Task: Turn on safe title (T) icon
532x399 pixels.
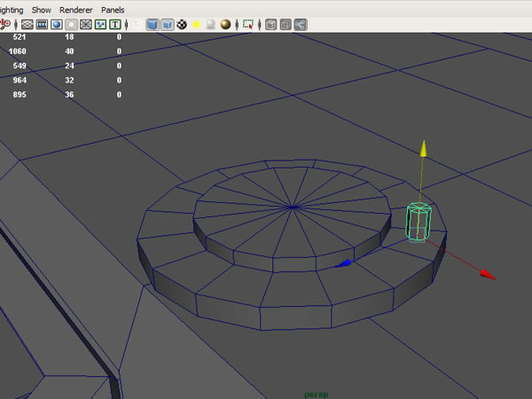Action: click(115, 24)
